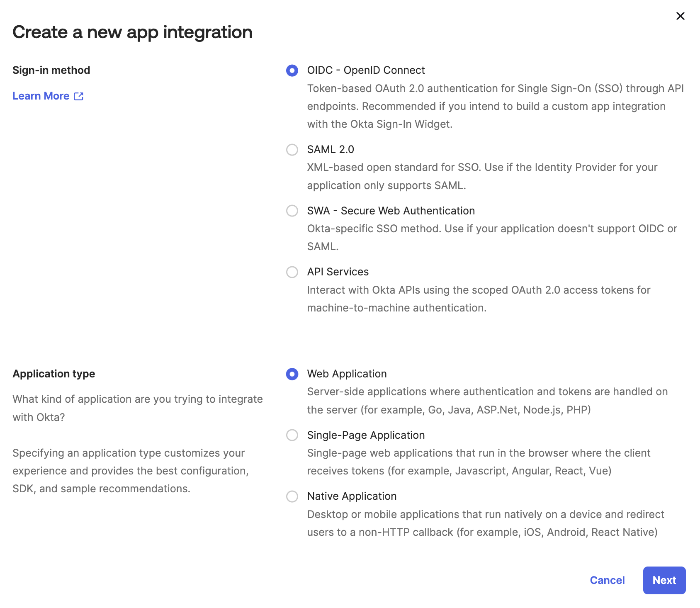Click the radio circle next to Native Application

[x=292, y=496]
